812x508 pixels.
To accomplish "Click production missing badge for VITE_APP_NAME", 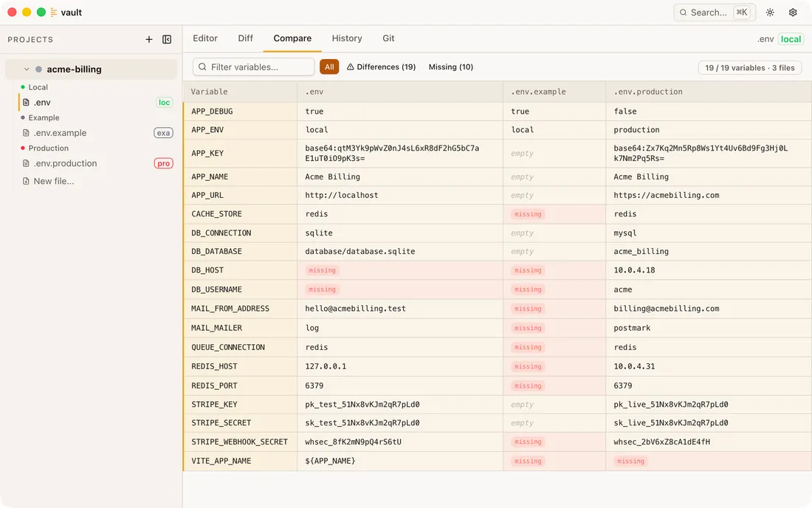I will tap(630, 461).
